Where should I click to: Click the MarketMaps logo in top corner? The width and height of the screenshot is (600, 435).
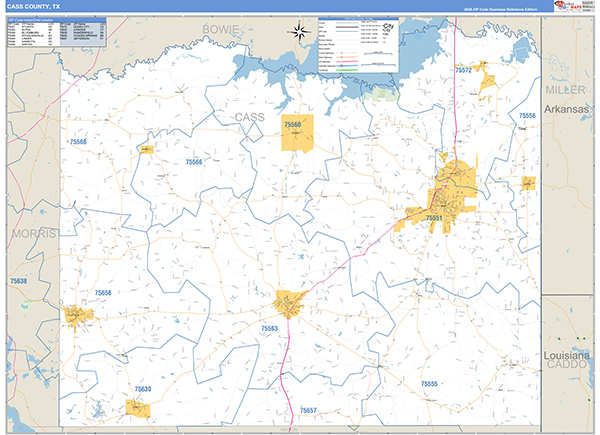tap(573, 6)
